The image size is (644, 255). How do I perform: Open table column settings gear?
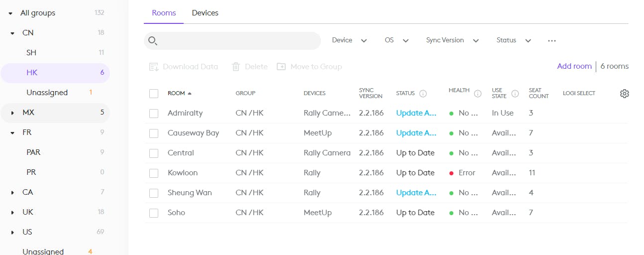click(x=625, y=93)
